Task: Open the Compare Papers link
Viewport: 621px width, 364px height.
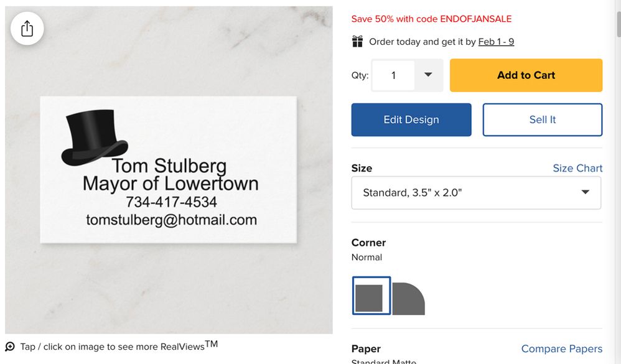Action: coord(561,348)
